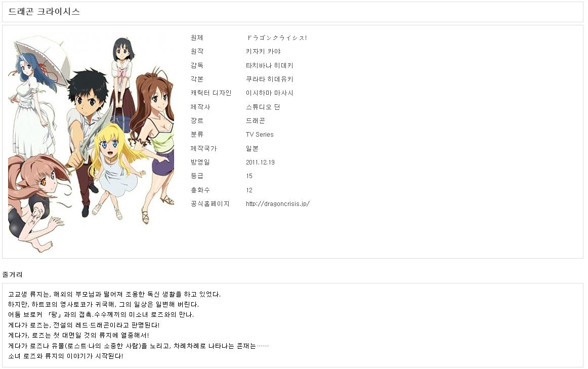This screenshot has height=369, width=588.
Task: Click the last synopsis line about 로즈와 류지
Action: (66, 356)
